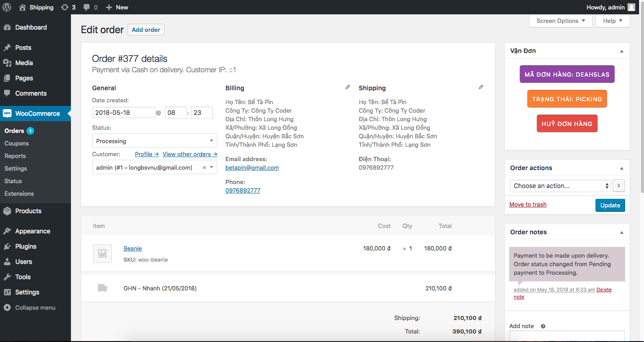The width and height of the screenshot is (644, 342).
Task: Open Products in the sidebar menu
Action: [x=28, y=211]
